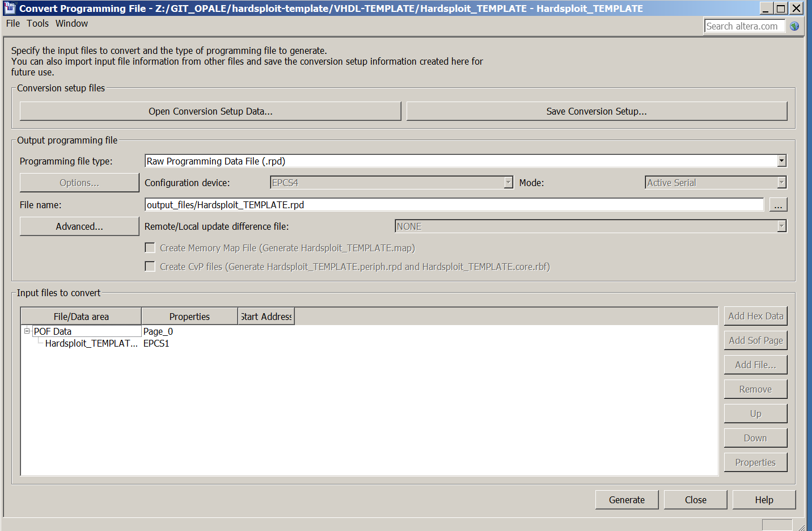Click the globe search icon beside altera.com field
This screenshot has width=812, height=531.
794,26
